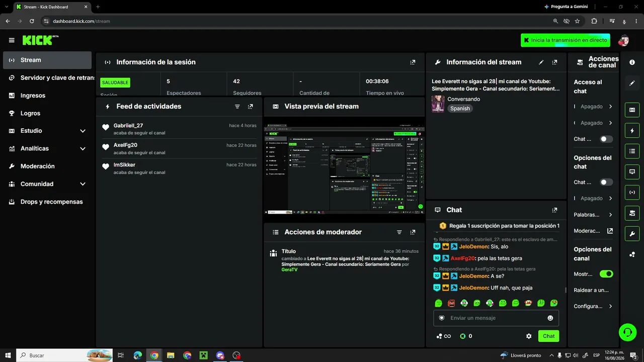The height and width of the screenshot is (362, 644).
Task: Focus the Enviar un mensaje field
Action: 496,318
